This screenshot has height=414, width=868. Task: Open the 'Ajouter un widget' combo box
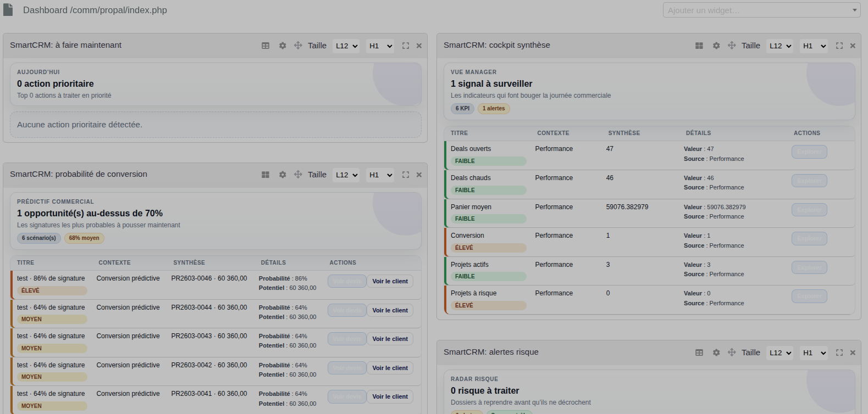coord(761,10)
